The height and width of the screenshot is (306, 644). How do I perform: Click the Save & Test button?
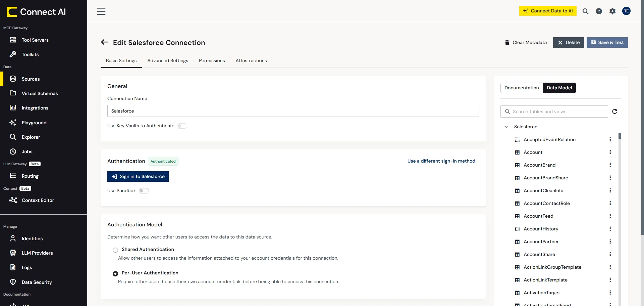point(607,42)
